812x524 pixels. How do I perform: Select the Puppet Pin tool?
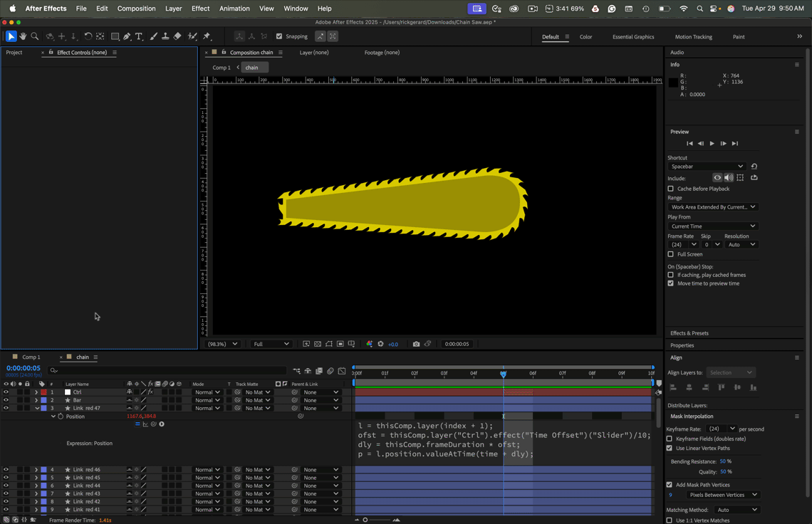[x=206, y=36]
